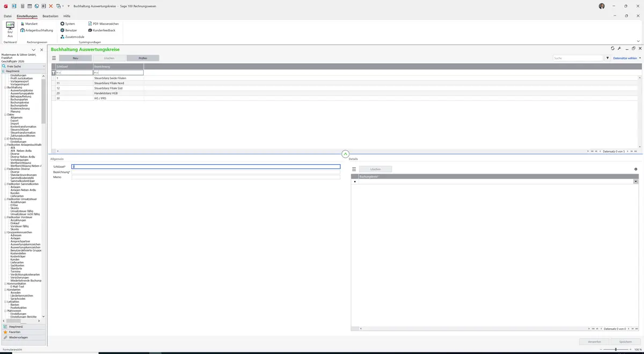Open the Hilfe menu
The width and height of the screenshot is (644, 354).
tap(67, 16)
